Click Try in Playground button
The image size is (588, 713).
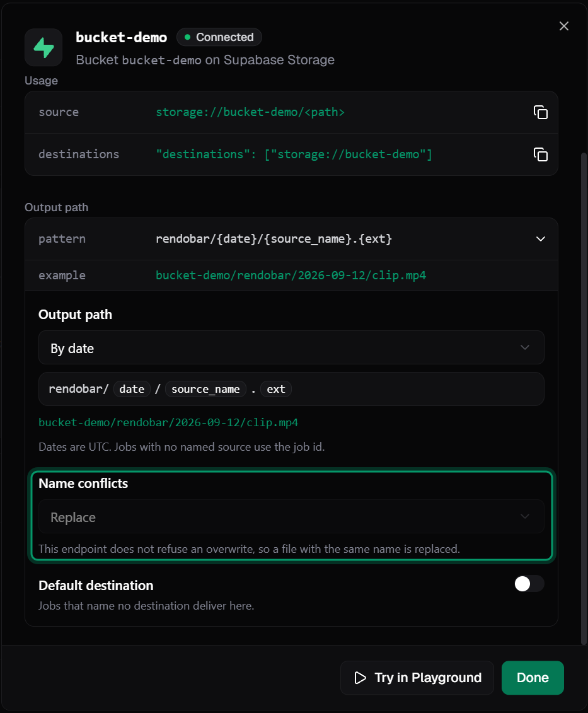[x=417, y=678]
